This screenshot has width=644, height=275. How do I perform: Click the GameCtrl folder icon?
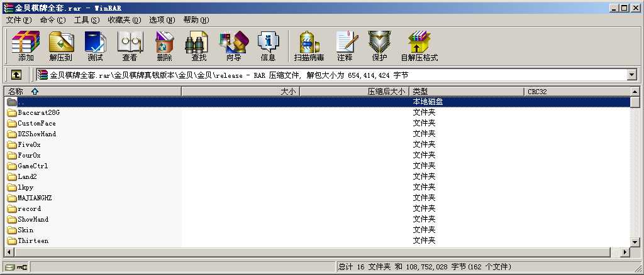[11, 166]
